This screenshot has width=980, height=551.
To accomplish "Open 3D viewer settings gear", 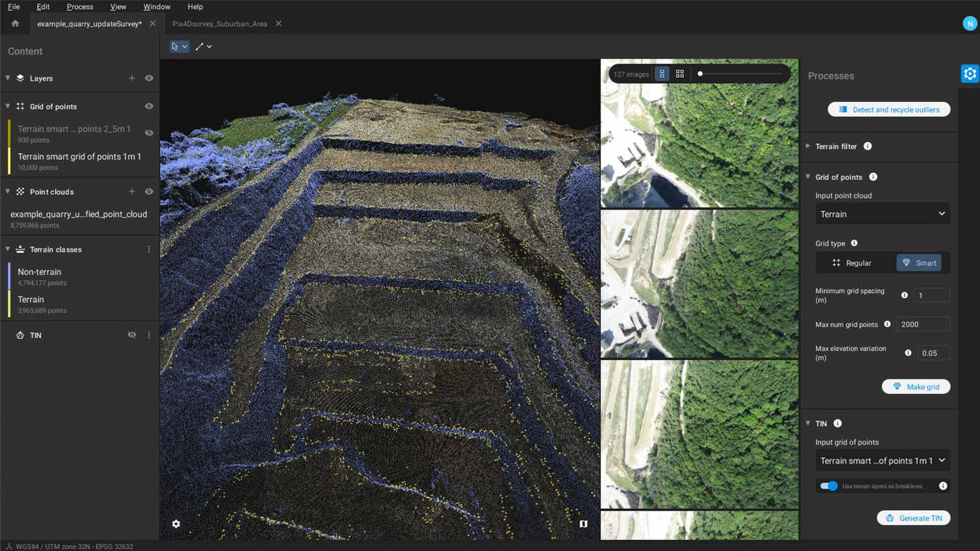I will [176, 524].
